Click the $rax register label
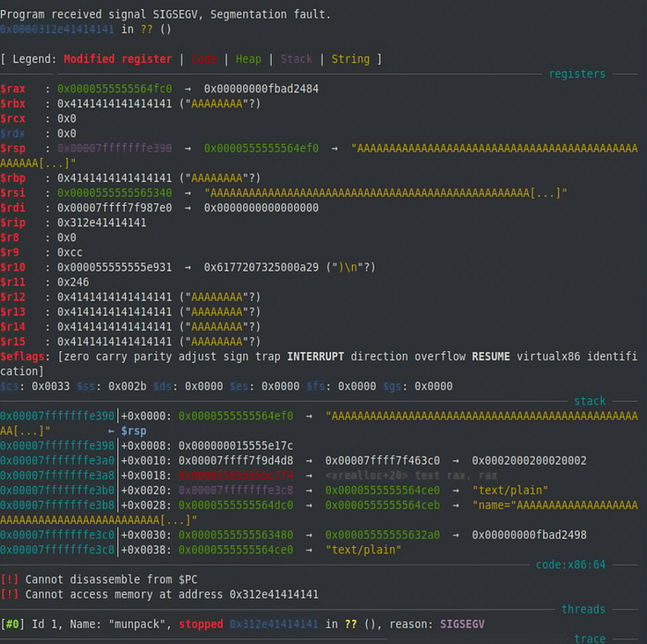Image resolution: width=647 pixels, height=644 pixels. pyautogui.click(x=14, y=89)
